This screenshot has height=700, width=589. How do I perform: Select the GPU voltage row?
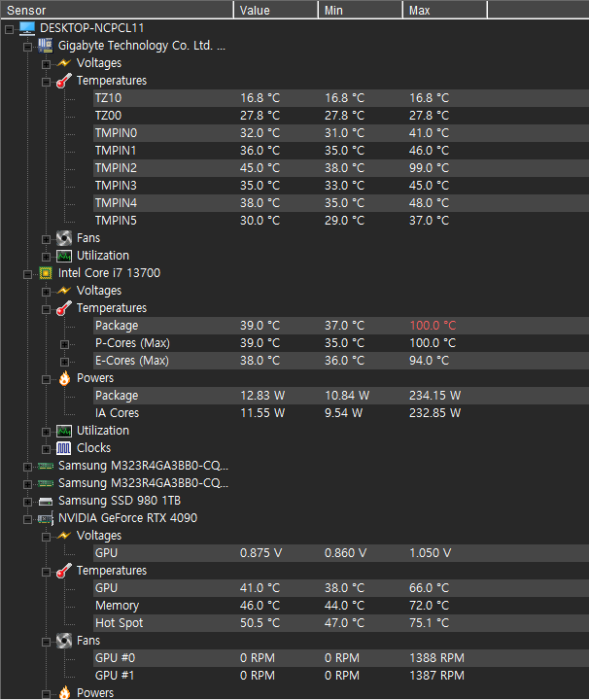tap(341, 553)
